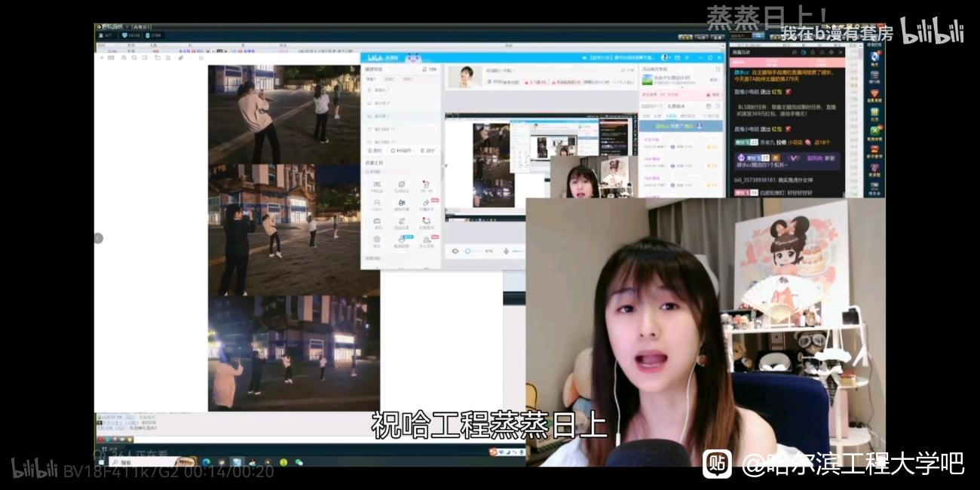Click the Sogou input method tray icon

[493, 452]
